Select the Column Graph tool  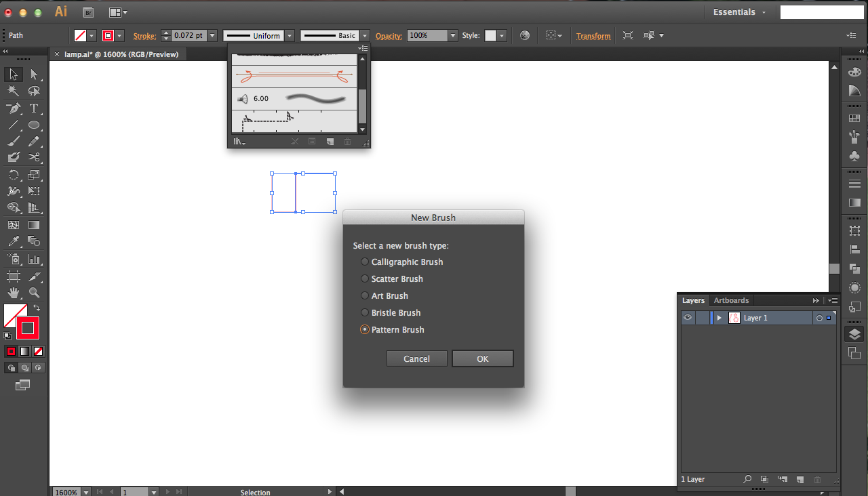coord(34,259)
